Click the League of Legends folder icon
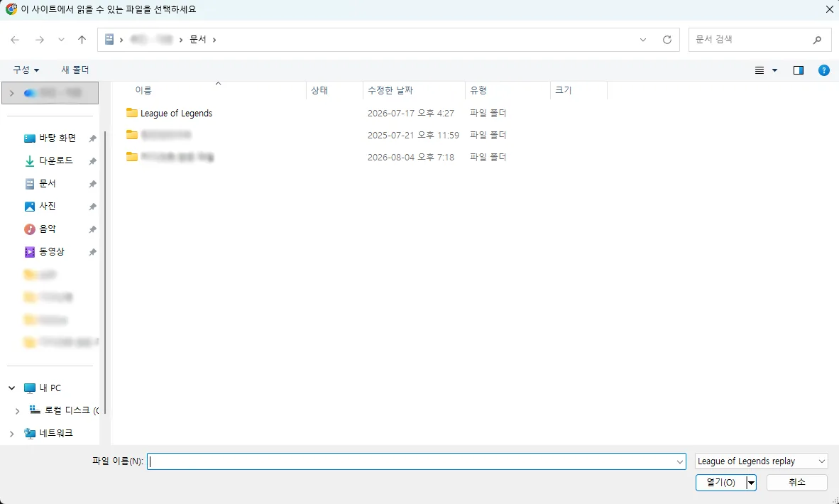This screenshot has width=839, height=504. (x=131, y=113)
